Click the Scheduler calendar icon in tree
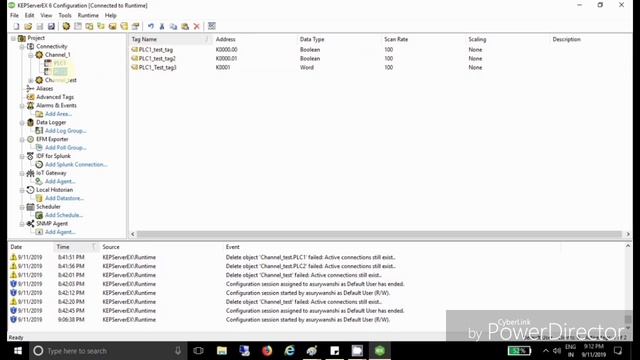The image size is (640, 360). 30,207
